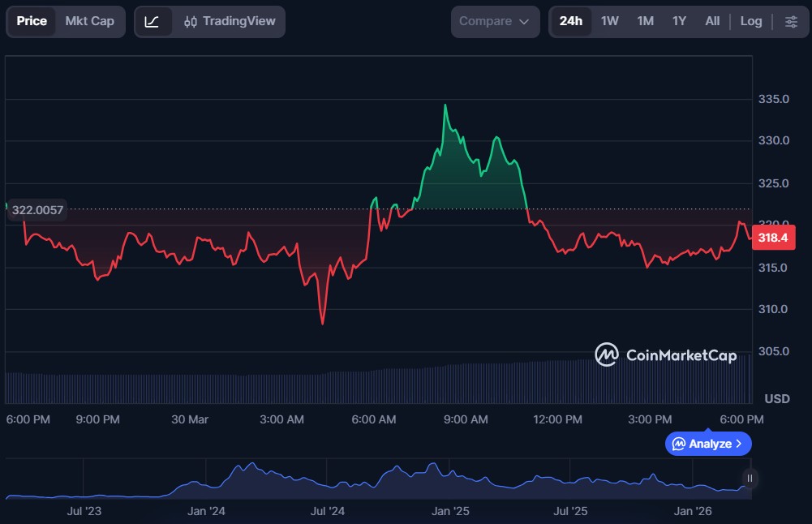Click the Analyze button
This screenshot has height=524, width=812.
click(707, 444)
